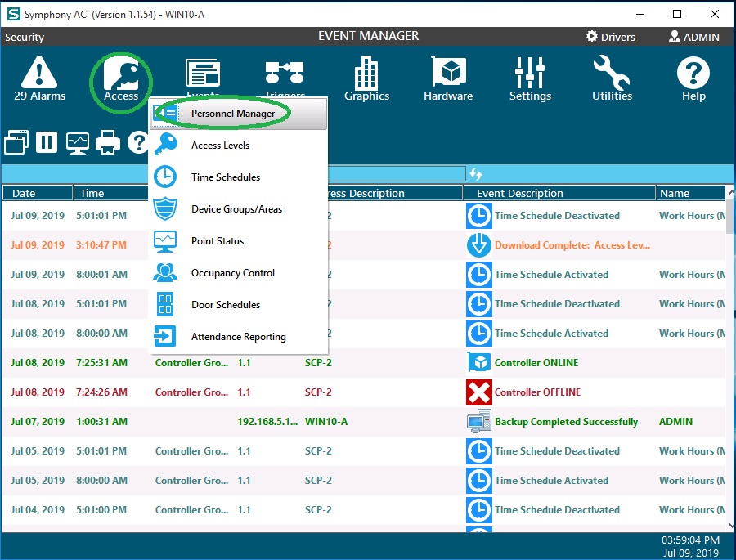Click the Backup Completed computer icon

478,421
